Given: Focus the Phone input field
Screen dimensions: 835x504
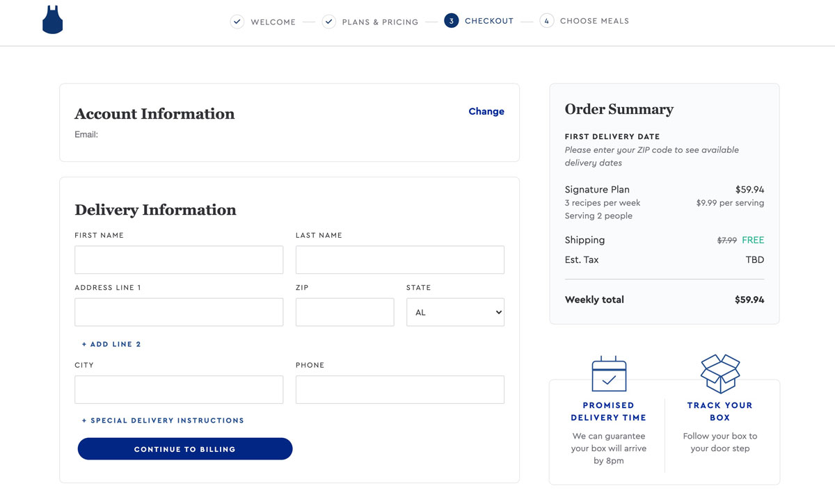Looking at the screenshot, I should [x=400, y=389].
